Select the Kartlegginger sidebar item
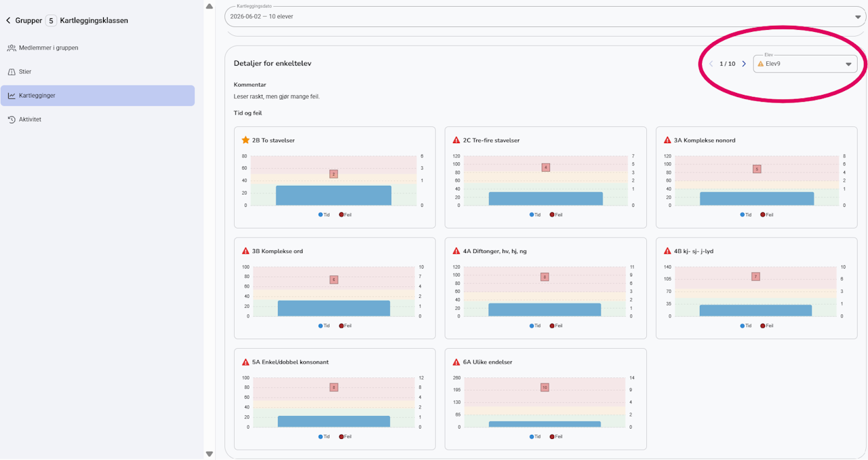Screen dimensions: 868x460 click(x=98, y=96)
